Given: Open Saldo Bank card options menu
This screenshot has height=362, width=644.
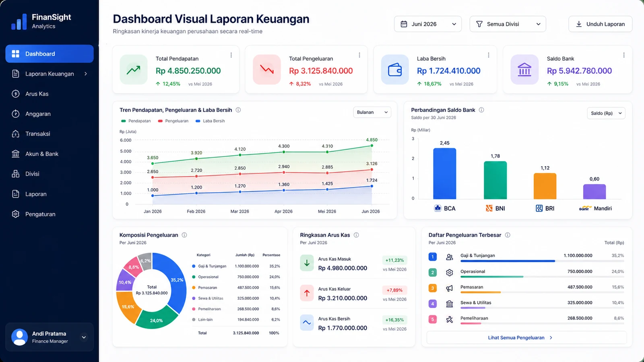Looking at the screenshot, I should tap(624, 55).
